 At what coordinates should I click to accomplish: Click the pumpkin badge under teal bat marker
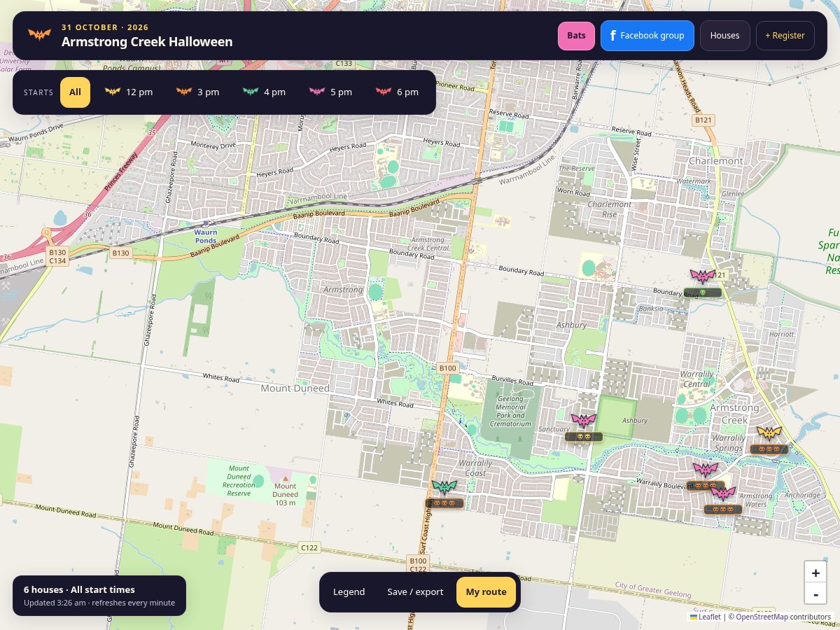coord(444,503)
